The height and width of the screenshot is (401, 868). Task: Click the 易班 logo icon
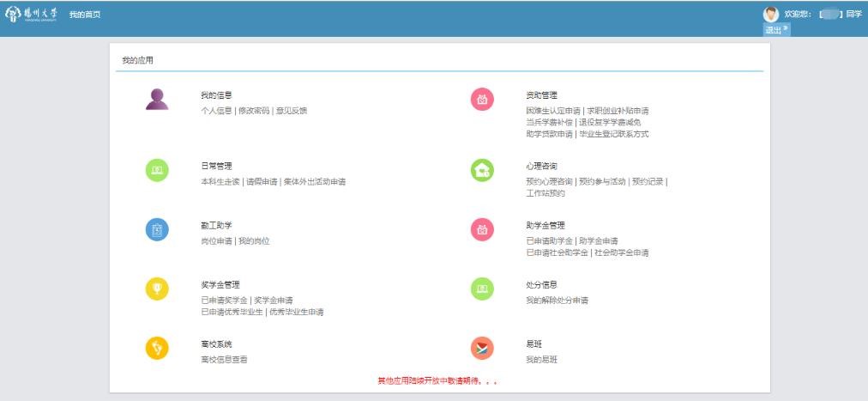[x=482, y=348]
